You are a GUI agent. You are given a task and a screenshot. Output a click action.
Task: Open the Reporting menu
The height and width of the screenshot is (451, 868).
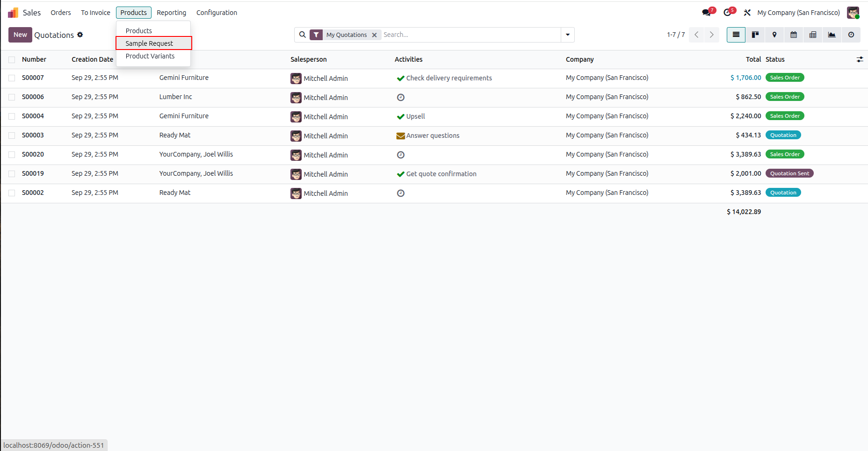pos(171,13)
